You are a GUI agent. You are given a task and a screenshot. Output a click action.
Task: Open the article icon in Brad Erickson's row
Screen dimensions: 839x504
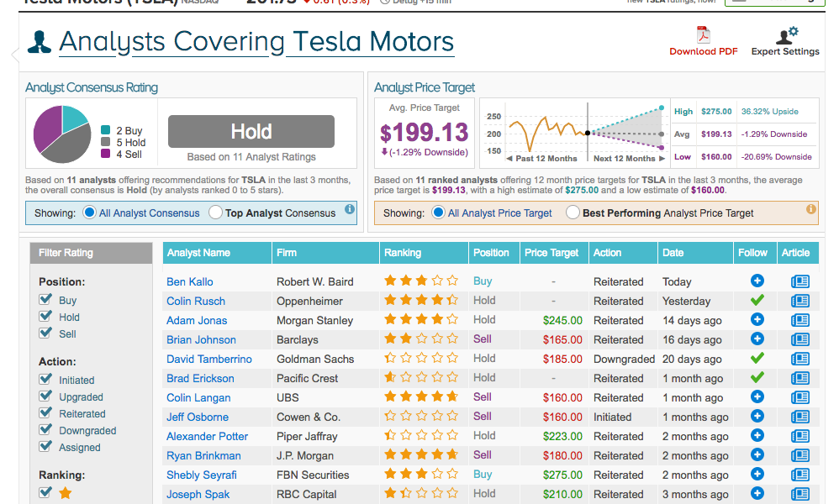coord(800,378)
